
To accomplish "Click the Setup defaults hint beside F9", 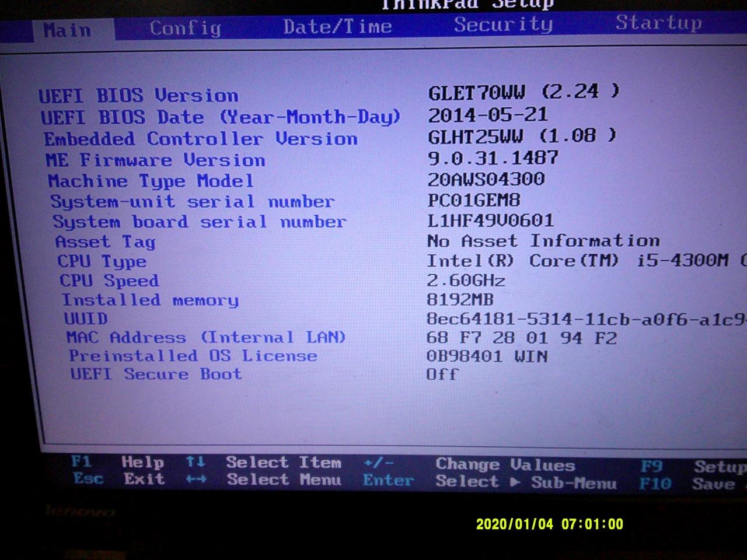I will pyautogui.click(x=720, y=467).
